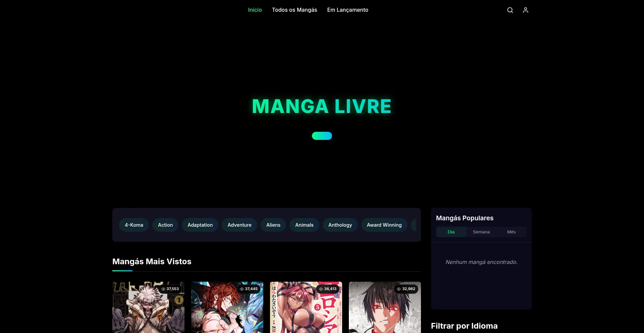Select the Dia popularity tab
This screenshot has height=333, width=644.
tap(451, 232)
